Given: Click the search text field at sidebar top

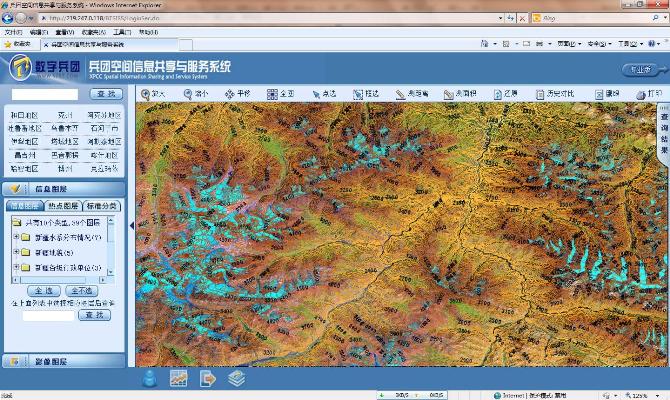Looking at the screenshot, I should 44,93.
